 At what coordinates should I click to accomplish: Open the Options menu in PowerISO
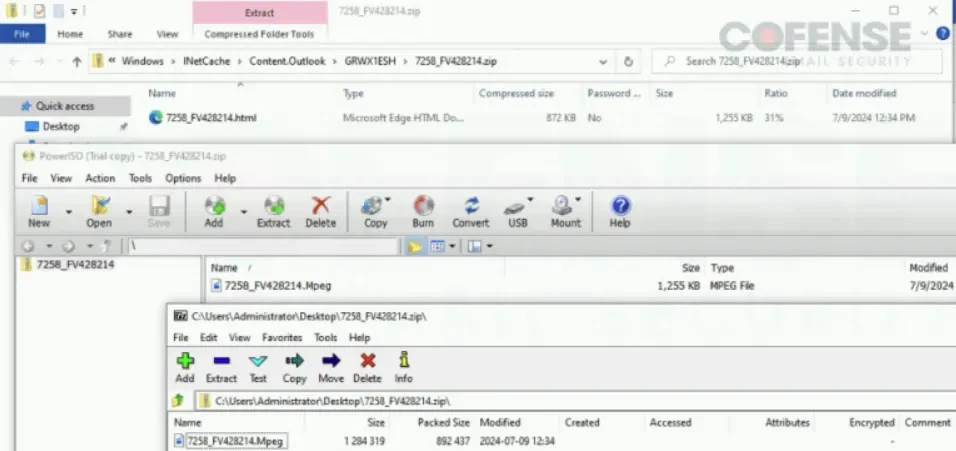(x=183, y=178)
